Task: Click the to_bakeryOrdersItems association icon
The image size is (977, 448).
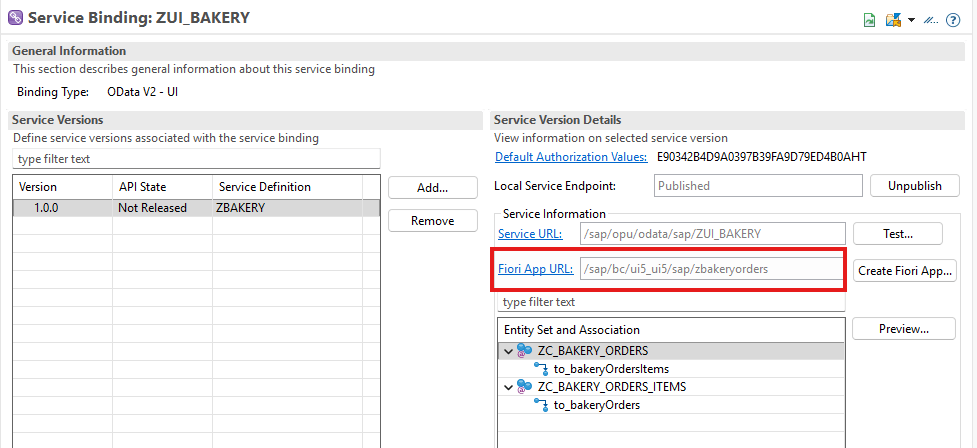Action: point(541,369)
